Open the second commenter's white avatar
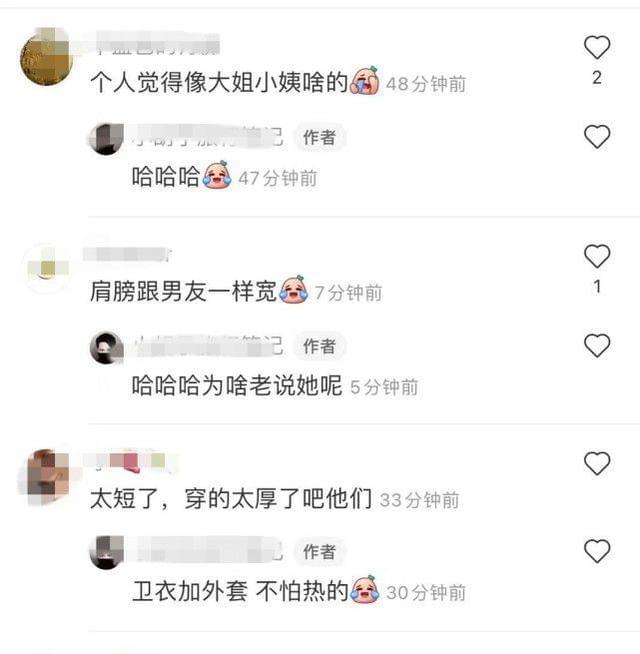The width and height of the screenshot is (640, 654). 47,267
